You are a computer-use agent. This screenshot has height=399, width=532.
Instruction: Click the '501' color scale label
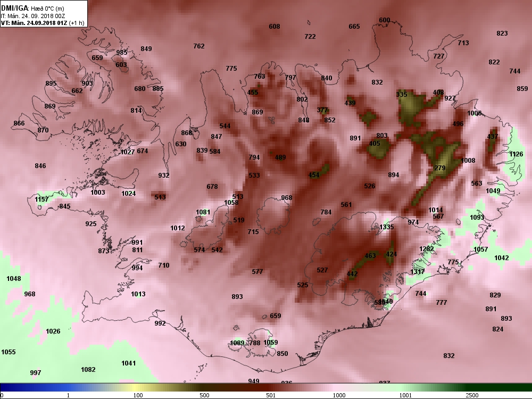tap(271, 395)
